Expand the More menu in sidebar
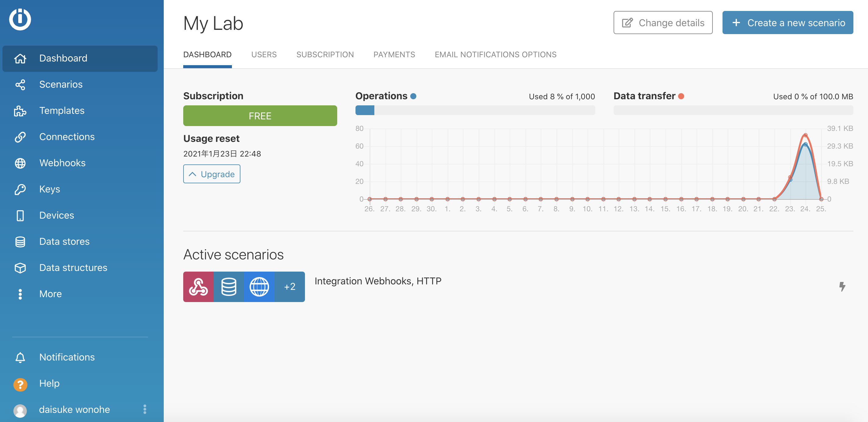The height and width of the screenshot is (422, 868). coord(50,294)
